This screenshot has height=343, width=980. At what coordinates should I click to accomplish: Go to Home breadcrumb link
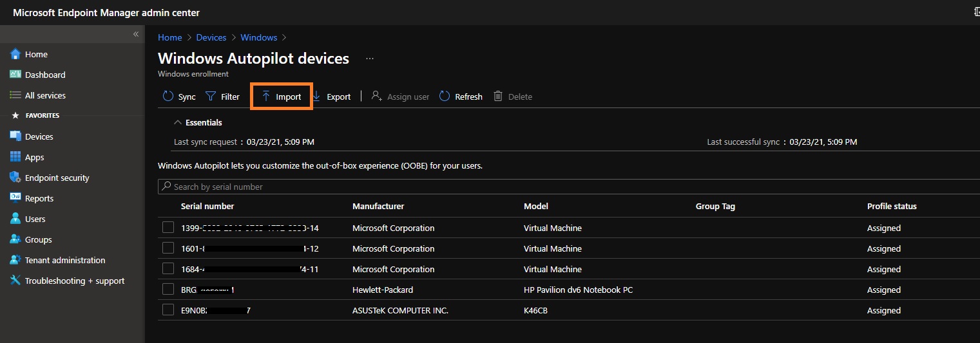pyautogui.click(x=170, y=38)
